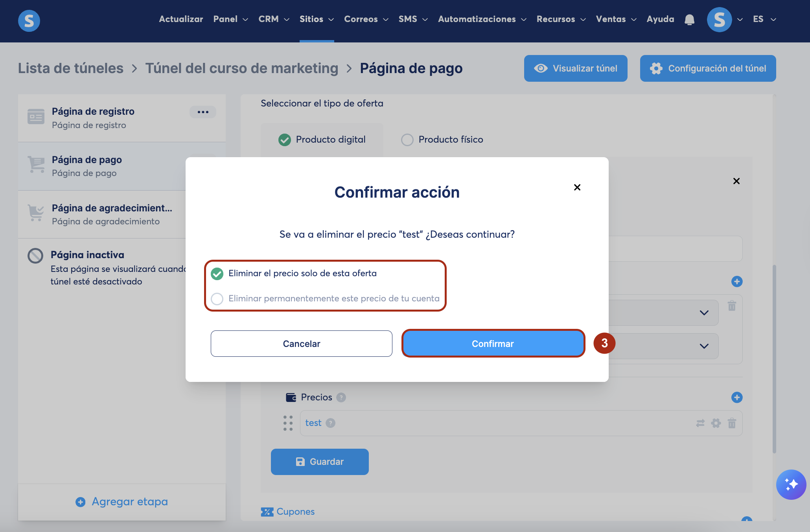
Task: Expand the Automatizaciones menu
Action: 482,19
